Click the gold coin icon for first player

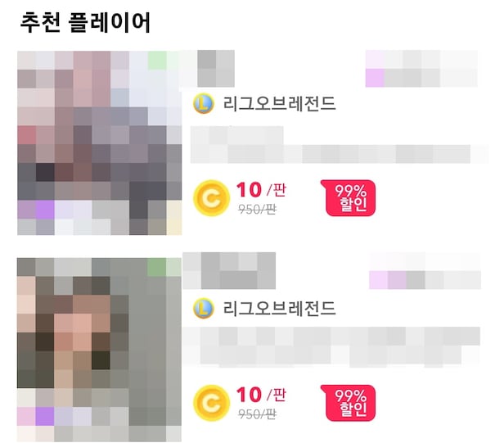pos(211,198)
